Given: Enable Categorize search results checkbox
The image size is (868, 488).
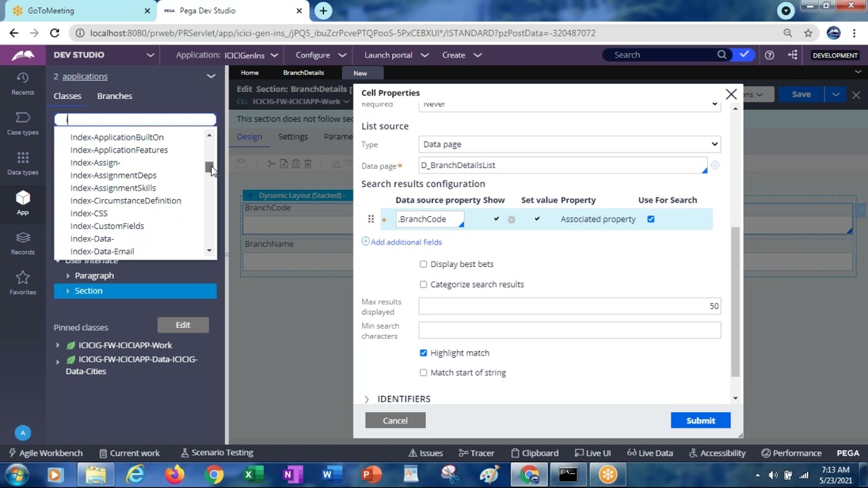Looking at the screenshot, I should [423, 285].
